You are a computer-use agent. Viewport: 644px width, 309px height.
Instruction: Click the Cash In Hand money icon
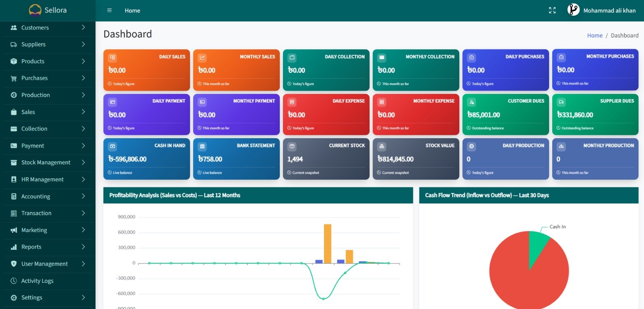point(113,146)
